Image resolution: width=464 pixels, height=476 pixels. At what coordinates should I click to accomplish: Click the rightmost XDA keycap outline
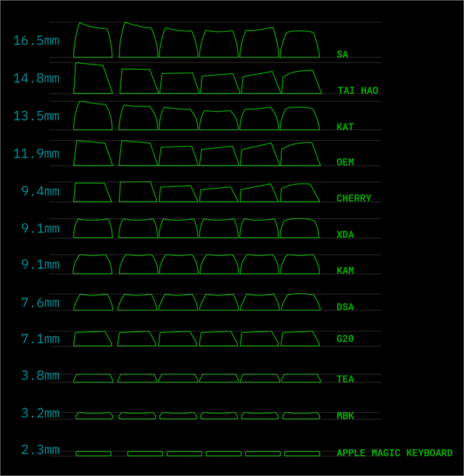tap(299, 229)
